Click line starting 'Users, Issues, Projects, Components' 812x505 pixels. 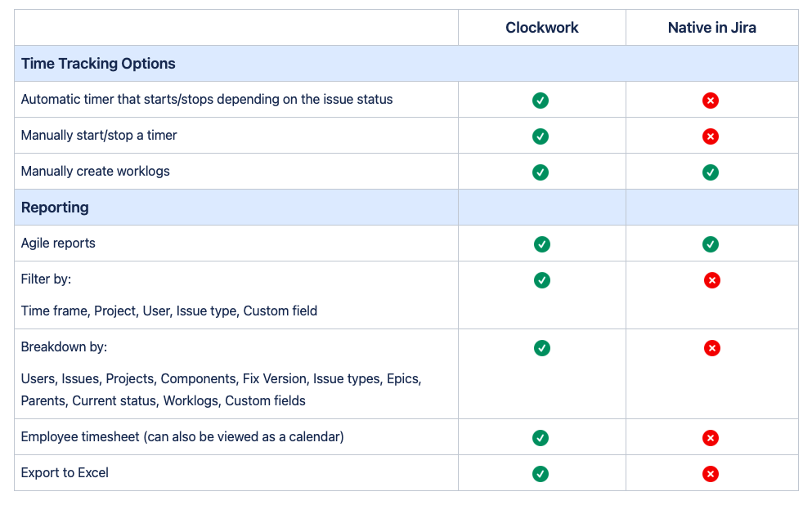coord(221,379)
